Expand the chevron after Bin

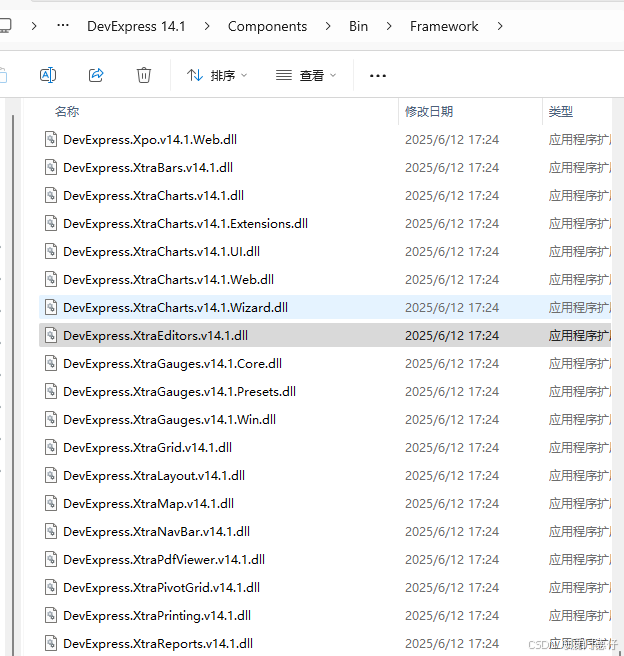pos(389,26)
